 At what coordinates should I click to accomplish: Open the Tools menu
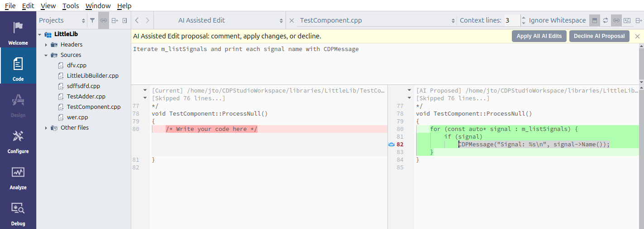click(x=71, y=6)
